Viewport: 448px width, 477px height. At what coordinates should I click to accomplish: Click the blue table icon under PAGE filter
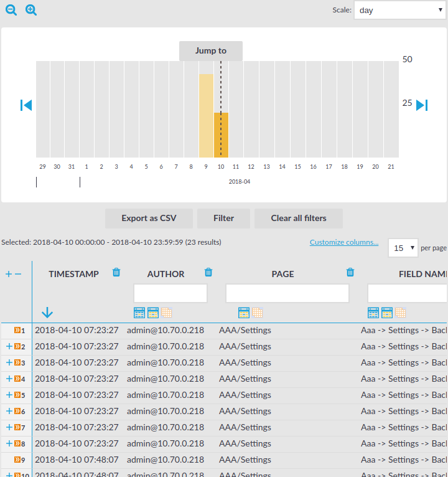point(244,313)
